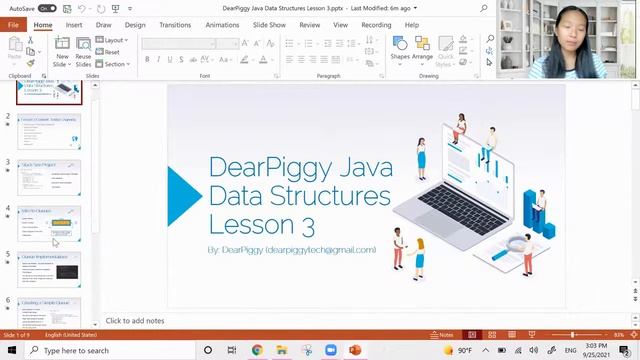Open the search magnifier in the title bar
This screenshot has height=360, width=640.
[x=484, y=8]
